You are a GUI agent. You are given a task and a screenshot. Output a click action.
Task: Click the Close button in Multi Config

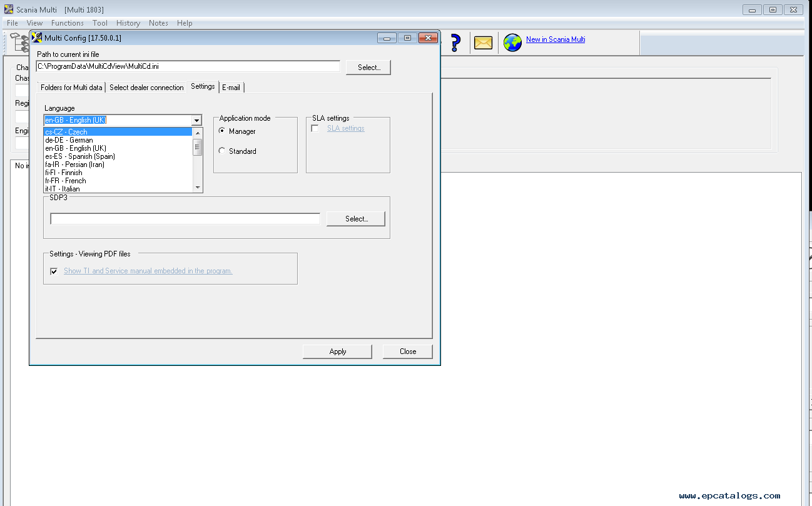coord(408,352)
